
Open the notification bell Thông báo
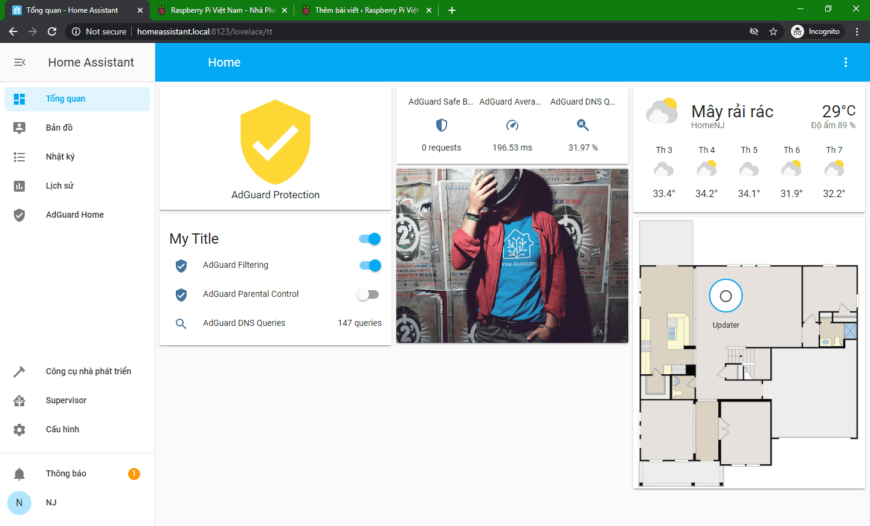click(19, 473)
